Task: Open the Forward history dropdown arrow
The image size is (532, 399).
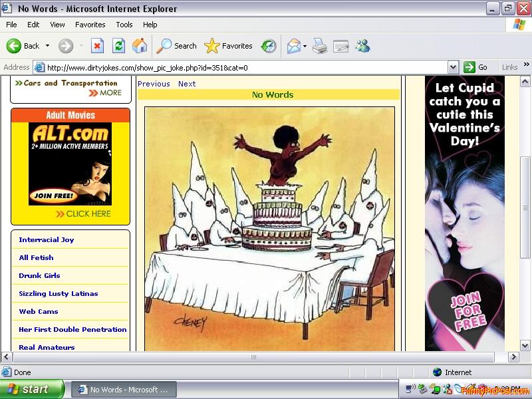Action: pyautogui.click(x=81, y=45)
